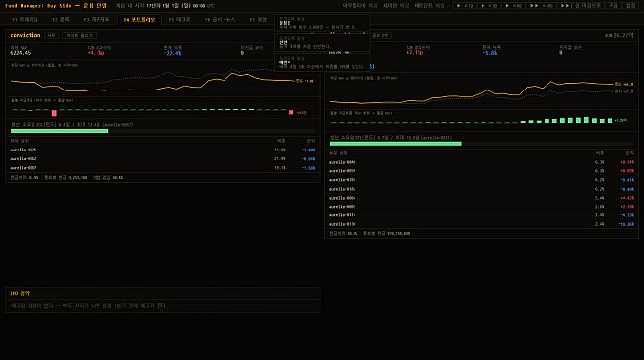Click third notification card in popup
Image resolution: width=644 pixels, height=360 pixels.
(x=322, y=63)
